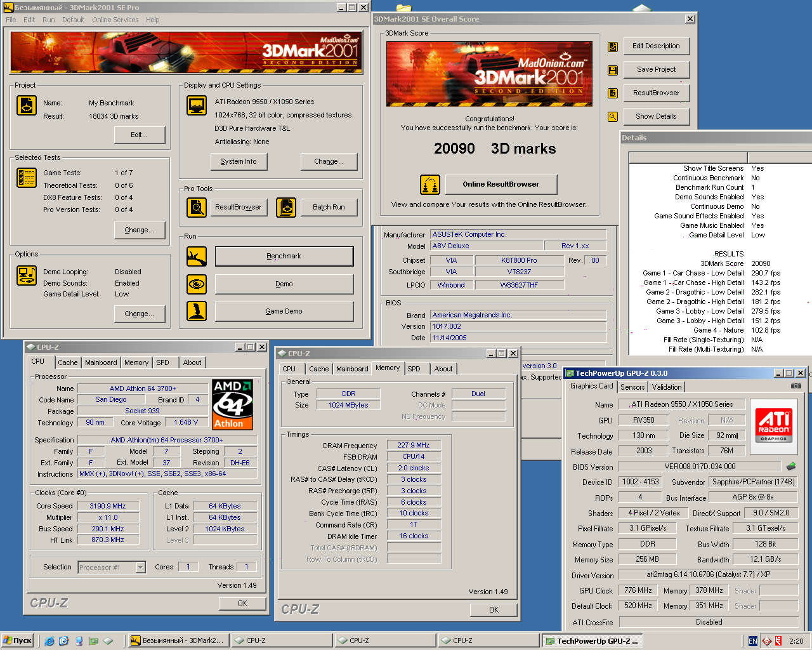Click the GPU-Z BIOS save chip icon

pyautogui.click(x=791, y=466)
